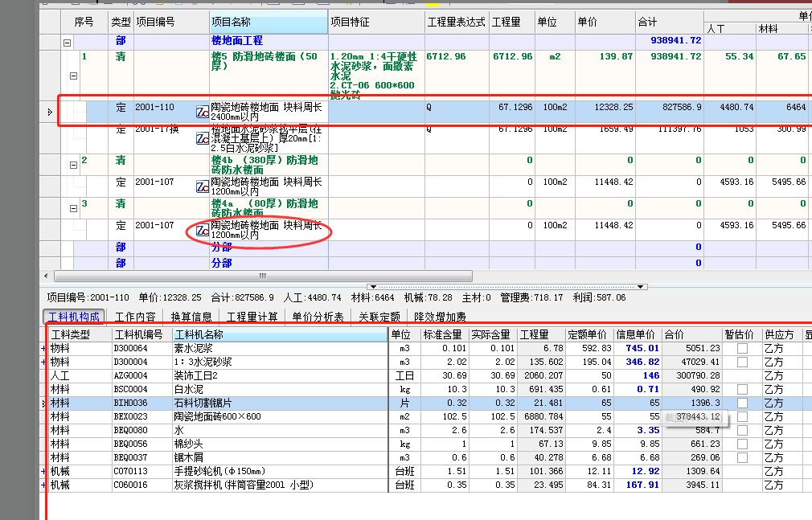Expand the 灰浆搅拌机 machine row

[43, 485]
